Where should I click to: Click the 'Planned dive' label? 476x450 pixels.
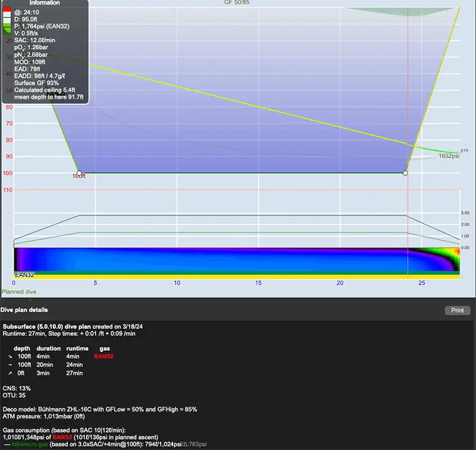pyautogui.click(x=19, y=292)
